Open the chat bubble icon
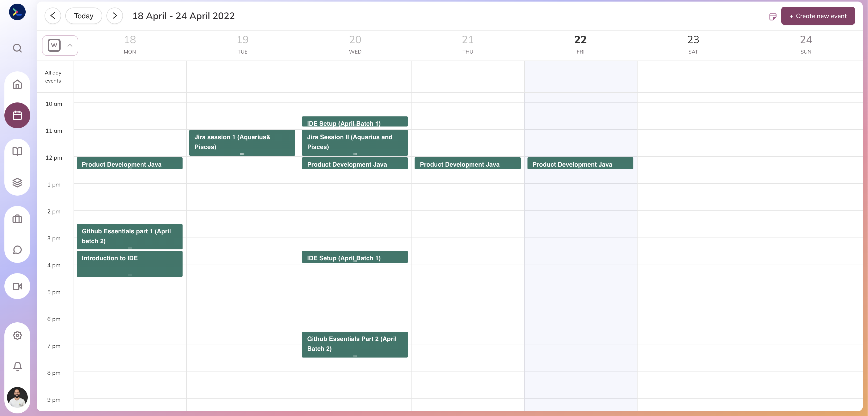868x416 pixels. [17, 250]
